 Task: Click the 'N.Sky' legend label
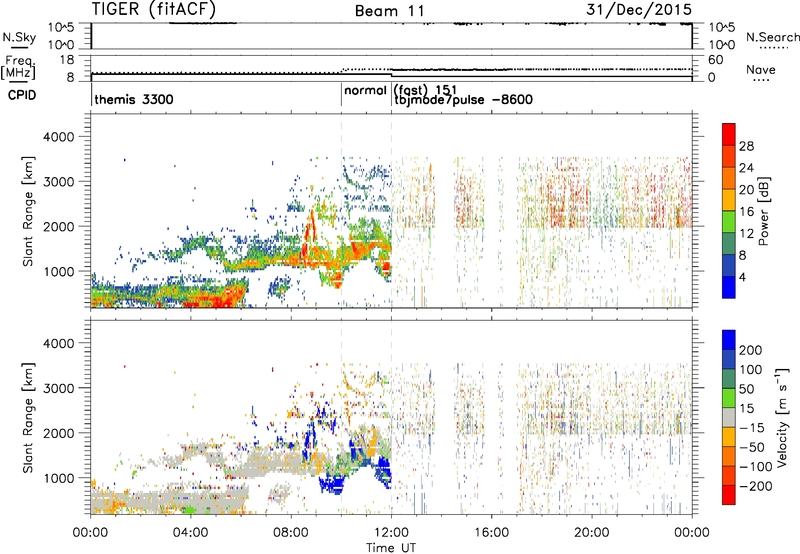[x=19, y=37]
